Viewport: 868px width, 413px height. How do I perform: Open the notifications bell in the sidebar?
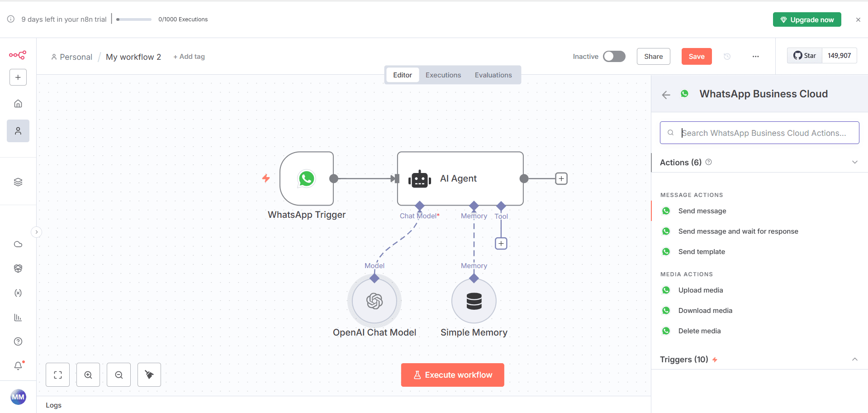point(18,365)
